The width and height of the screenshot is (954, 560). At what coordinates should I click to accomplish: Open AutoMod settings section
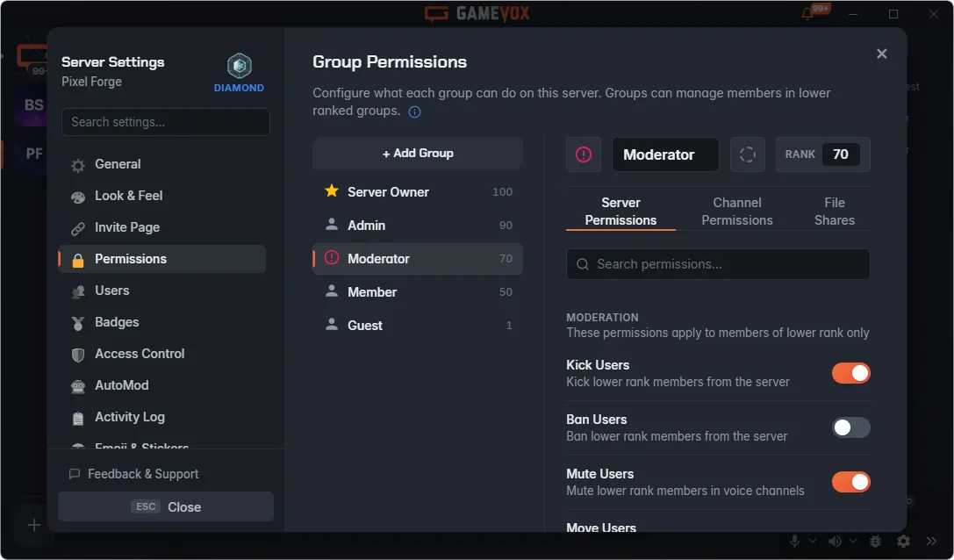coord(161,386)
